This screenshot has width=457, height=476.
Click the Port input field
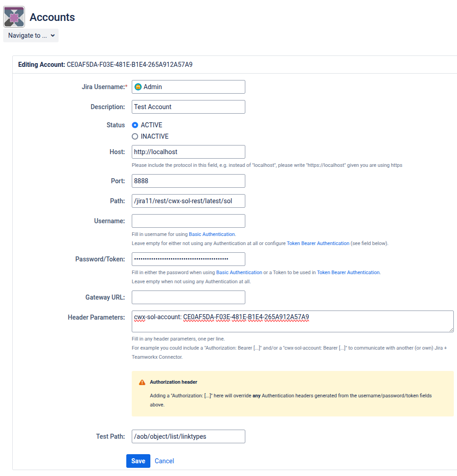pyautogui.click(x=189, y=181)
